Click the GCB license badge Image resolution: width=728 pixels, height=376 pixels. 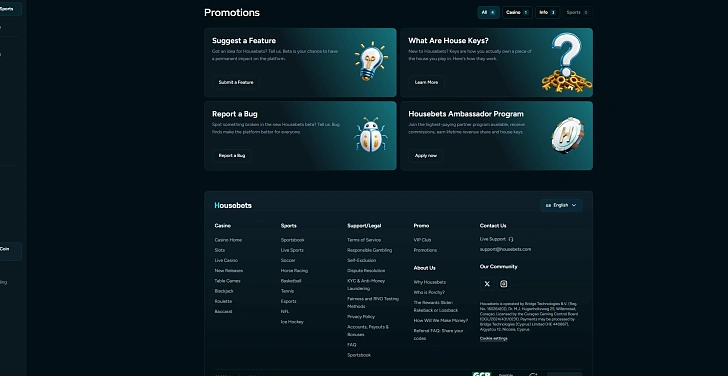(x=481, y=374)
